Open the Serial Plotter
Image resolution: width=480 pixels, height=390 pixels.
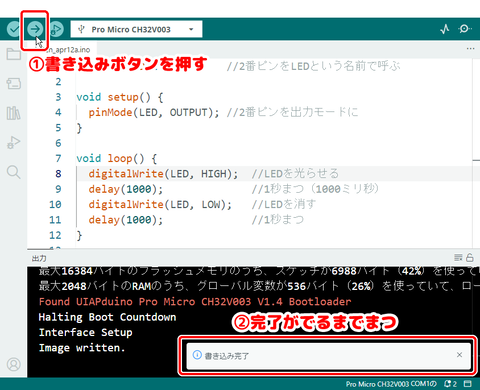(x=445, y=29)
